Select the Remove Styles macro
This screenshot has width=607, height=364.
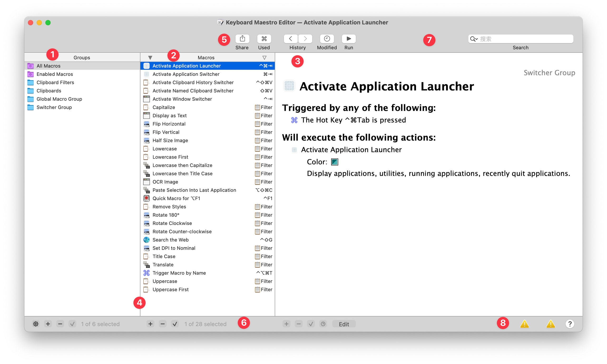[x=208, y=207]
